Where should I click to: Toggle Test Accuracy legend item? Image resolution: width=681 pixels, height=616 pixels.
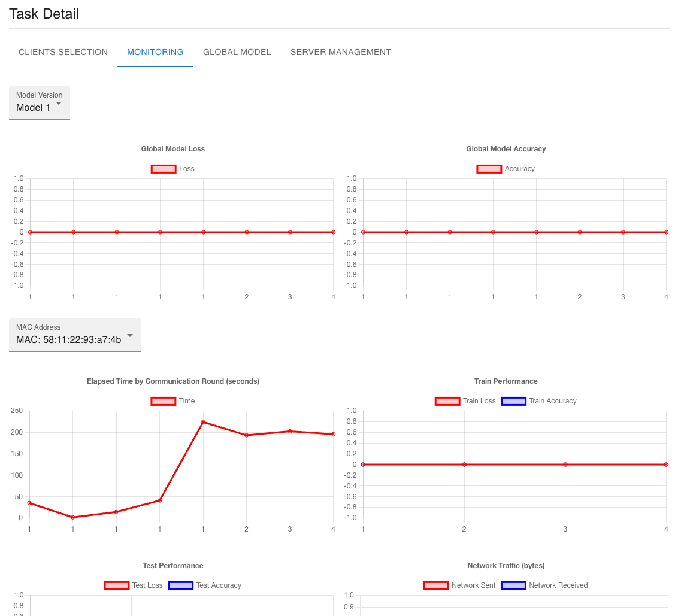tap(181, 585)
